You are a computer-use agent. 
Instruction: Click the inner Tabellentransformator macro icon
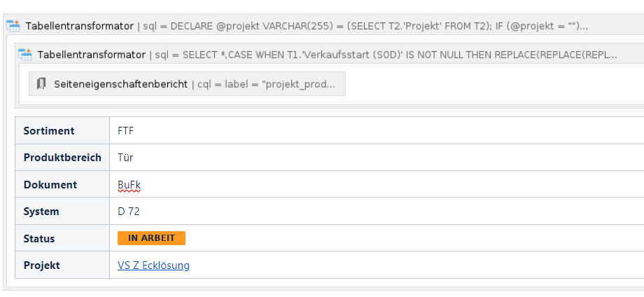[x=25, y=54]
